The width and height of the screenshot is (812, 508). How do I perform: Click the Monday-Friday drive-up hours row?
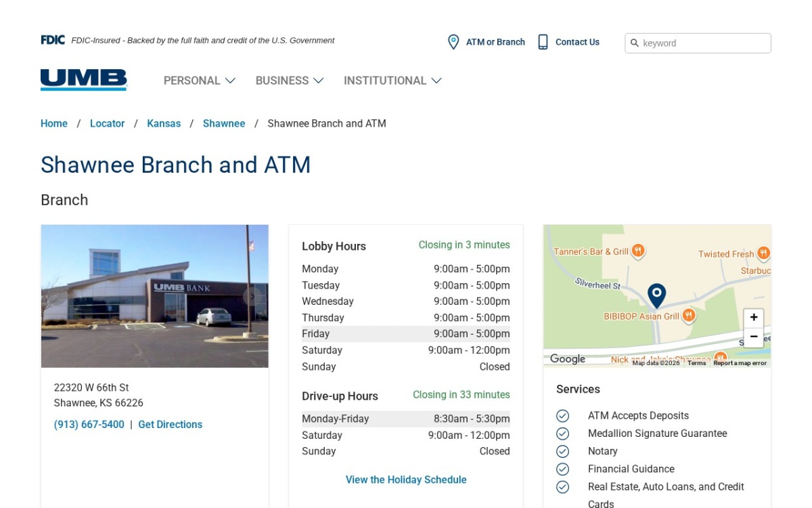click(x=406, y=419)
